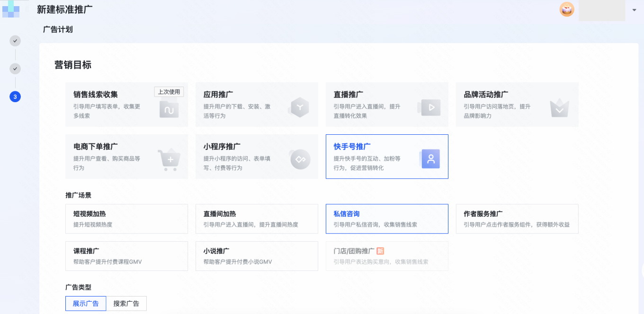Click the first completed step checkmark in sidebar

(15, 41)
